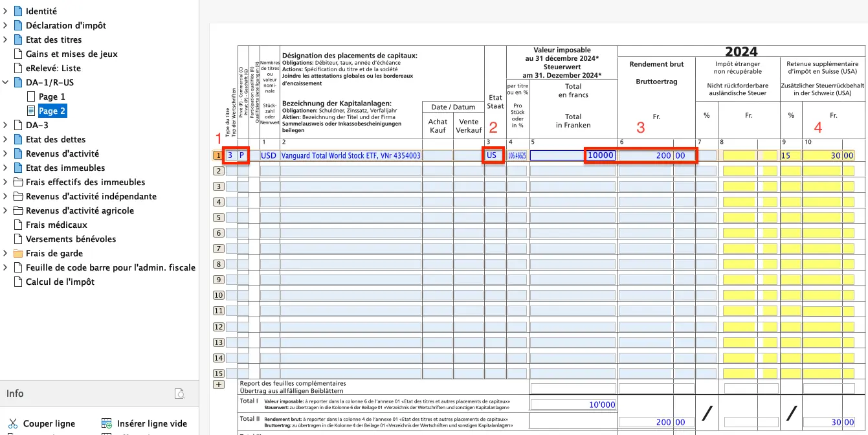Open eRelevé: Liste entry

click(x=53, y=69)
